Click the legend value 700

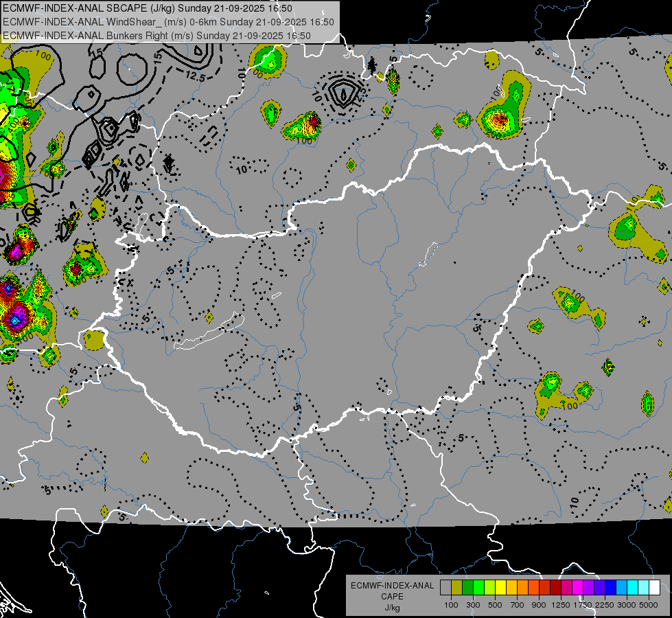tap(518, 605)
